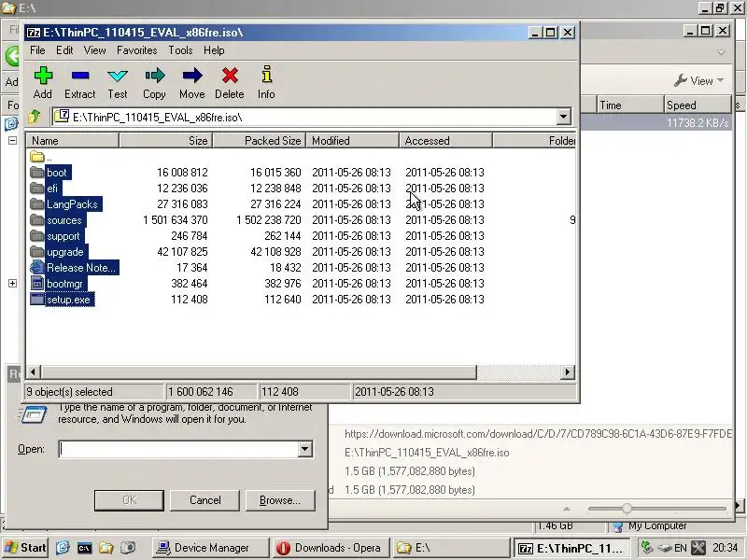
Task: Click the taskbar clock showing 20:34
Action: click(x=726, y=548)
